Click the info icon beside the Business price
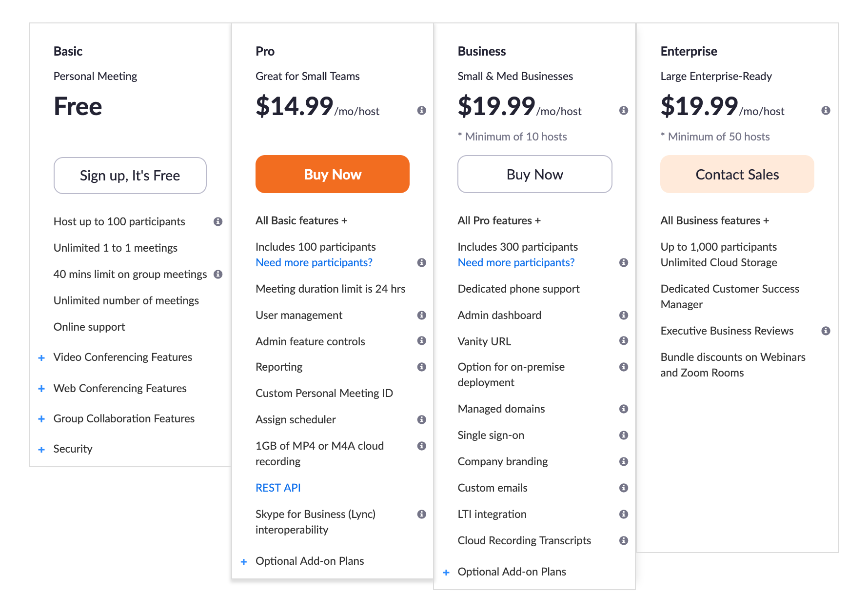Image resolution: width=868 pixels, height=595 pixels. click(x=624, y=110)
